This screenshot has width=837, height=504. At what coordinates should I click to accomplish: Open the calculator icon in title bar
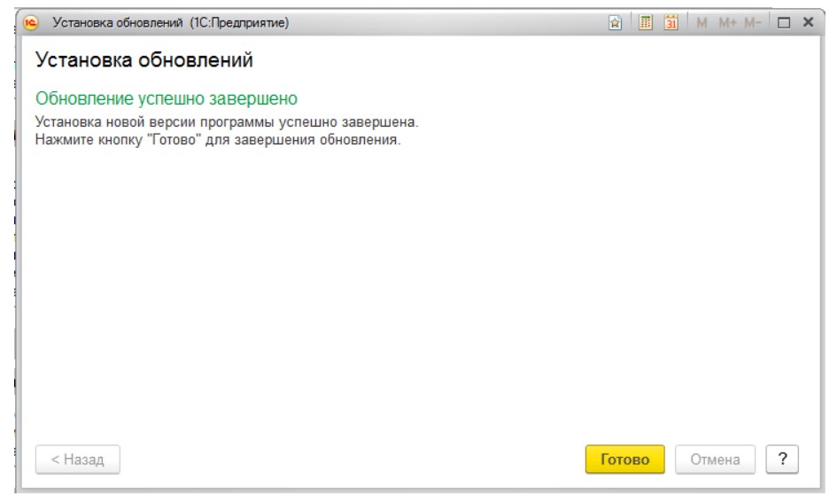click(646, 22)
